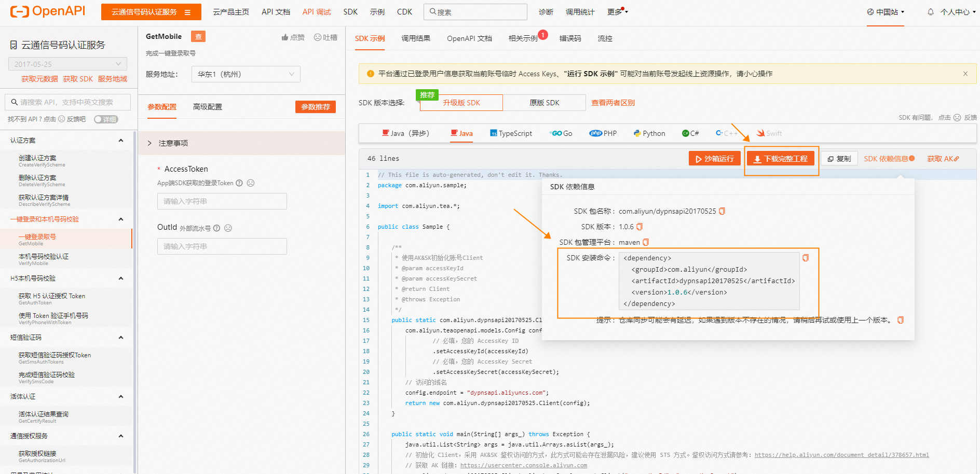
Task: Collapse the 活体认证 group
Action: coord(121,397)
